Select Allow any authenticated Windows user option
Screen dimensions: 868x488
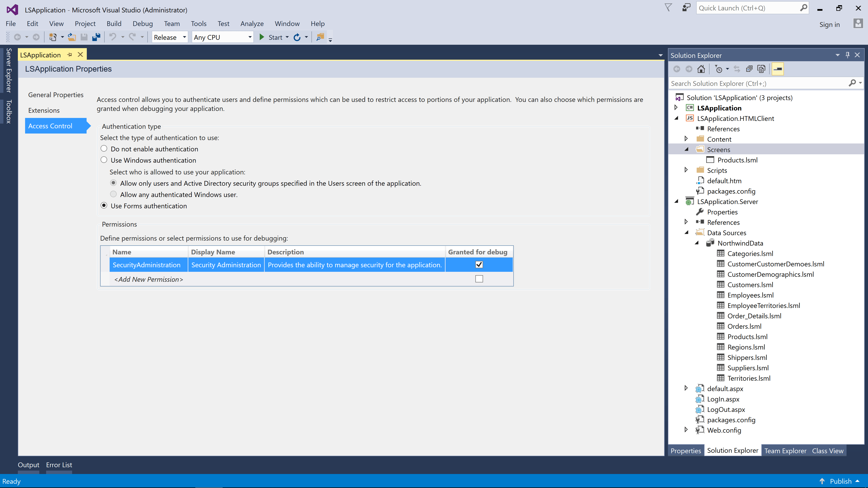click(113, 194)
